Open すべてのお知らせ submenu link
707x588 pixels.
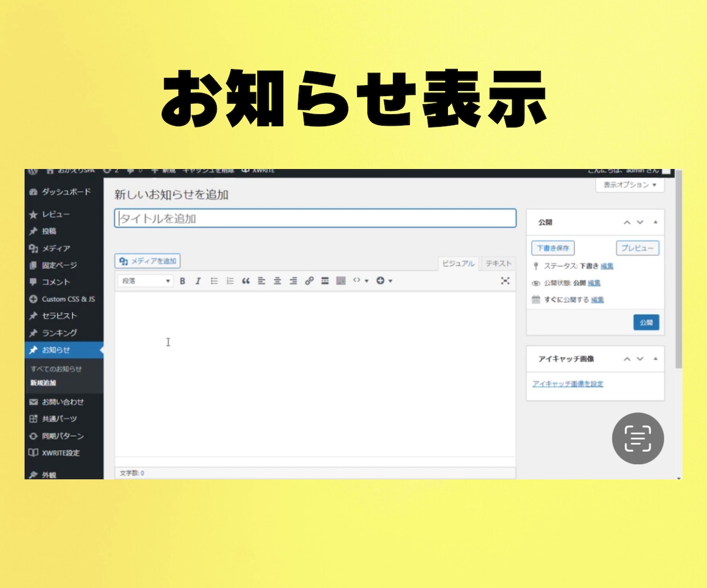tap(56, 369)
